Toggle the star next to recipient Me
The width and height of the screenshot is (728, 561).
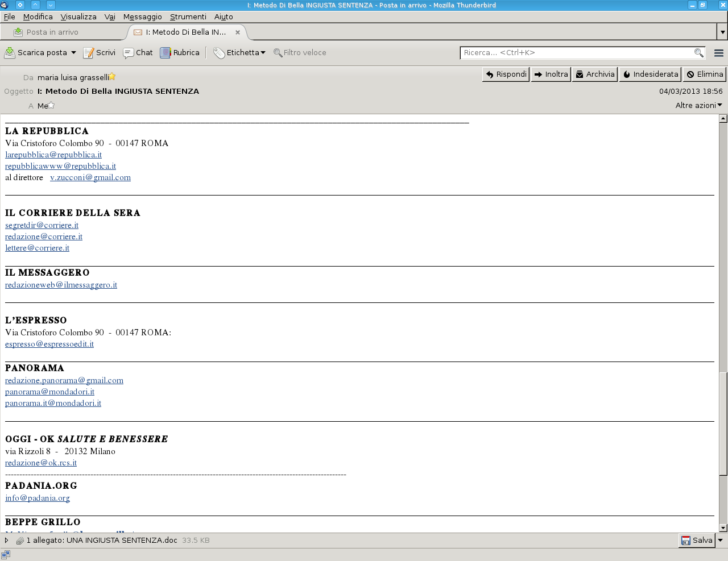pos(51,105)
